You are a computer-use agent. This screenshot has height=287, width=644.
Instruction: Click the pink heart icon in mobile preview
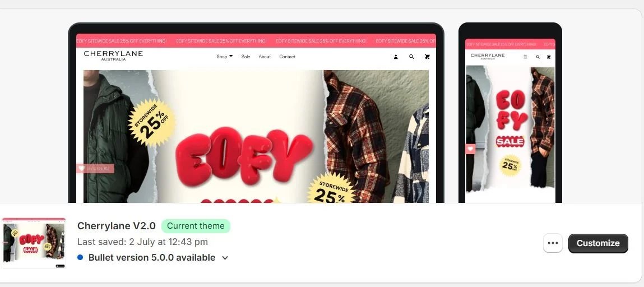coord(470,149)
